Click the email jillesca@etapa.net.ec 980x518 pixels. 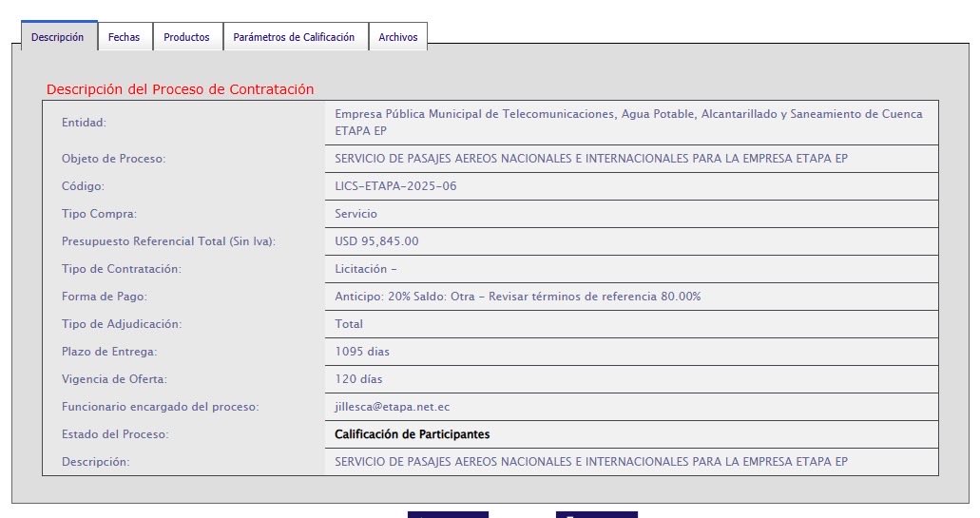392,407
